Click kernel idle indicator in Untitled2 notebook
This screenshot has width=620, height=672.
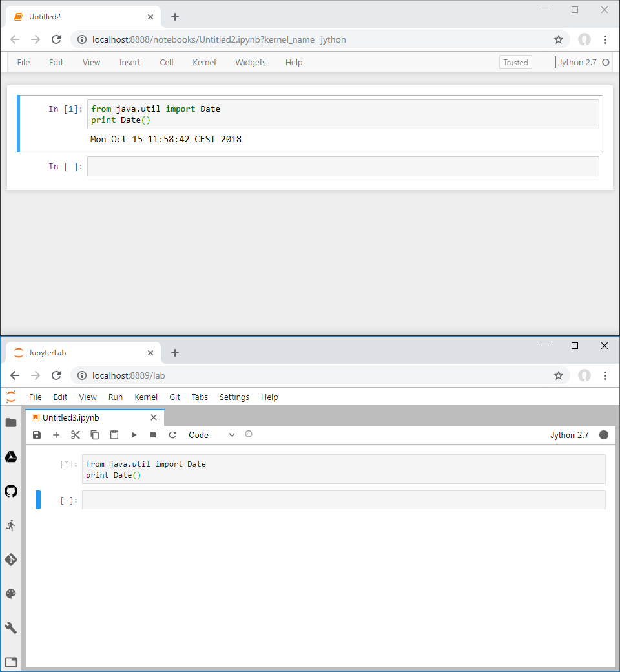(606, 63)
